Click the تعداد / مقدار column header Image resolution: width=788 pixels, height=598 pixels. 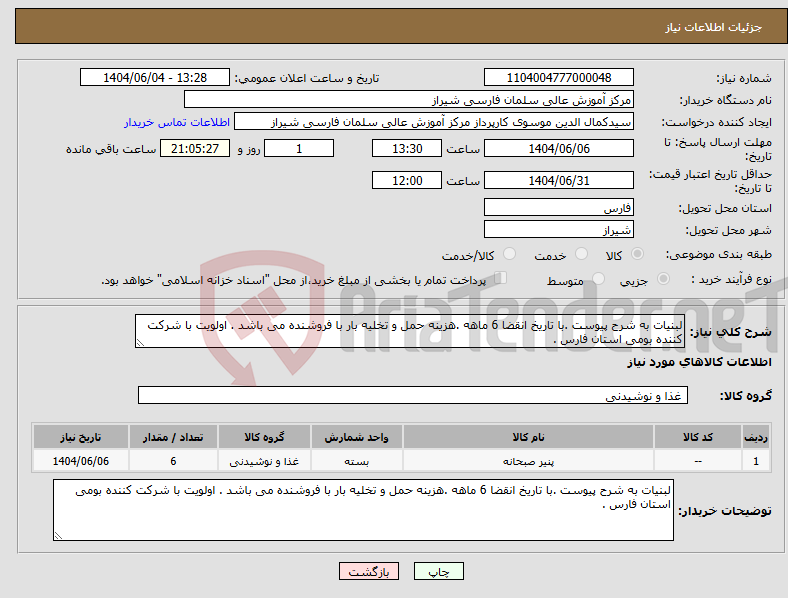tap(173, 437)
